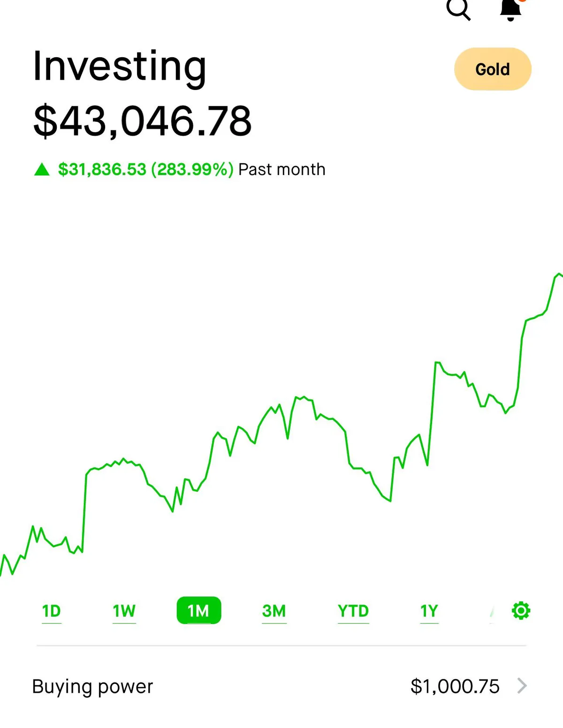The height and width of the screenshot is (728, 563).
Task: Click the $43,046.78 portfolio value
Action: [143, 121]
